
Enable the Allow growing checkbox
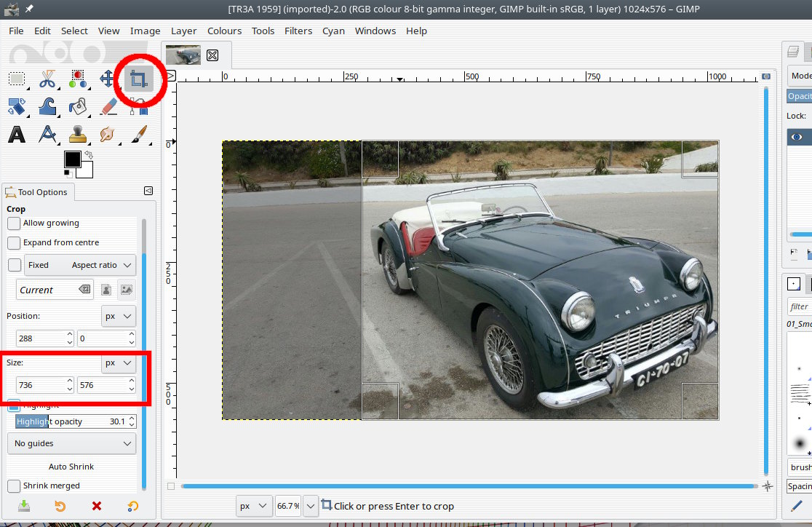click(14, 223)
